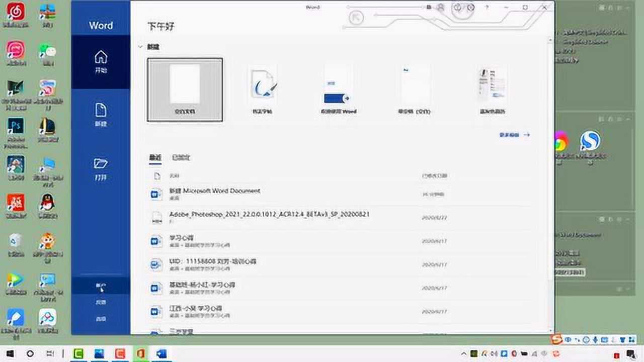Select the Welcome to Word template
Image resolution: width=644 pixels, height=362 pixels.
click(338, 89)
